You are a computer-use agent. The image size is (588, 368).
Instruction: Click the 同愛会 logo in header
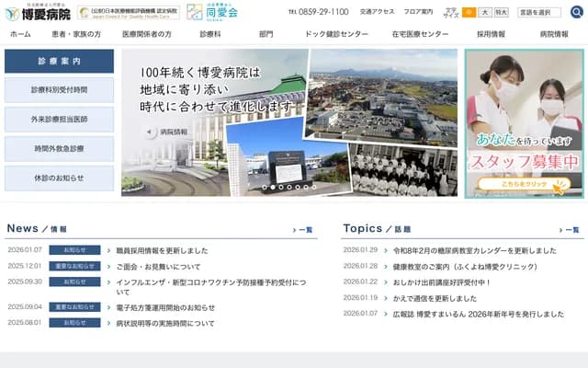[x=212, y=12]
